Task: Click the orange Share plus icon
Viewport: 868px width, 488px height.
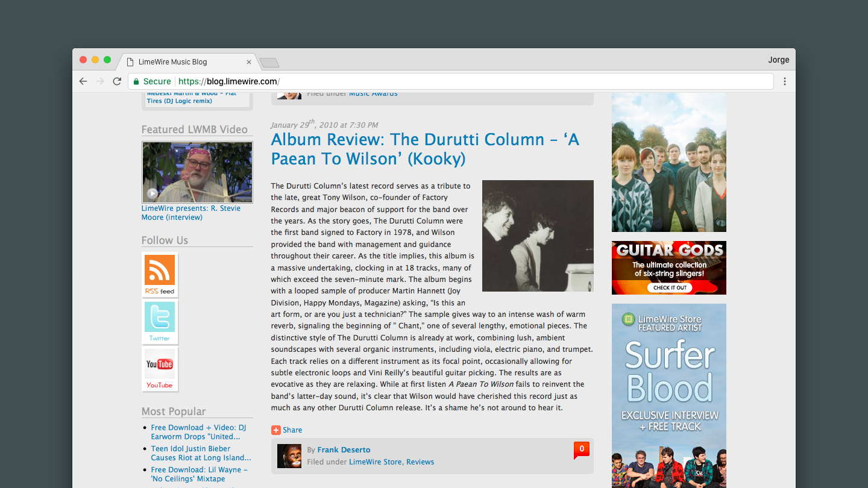Action: tap(275, 430)
